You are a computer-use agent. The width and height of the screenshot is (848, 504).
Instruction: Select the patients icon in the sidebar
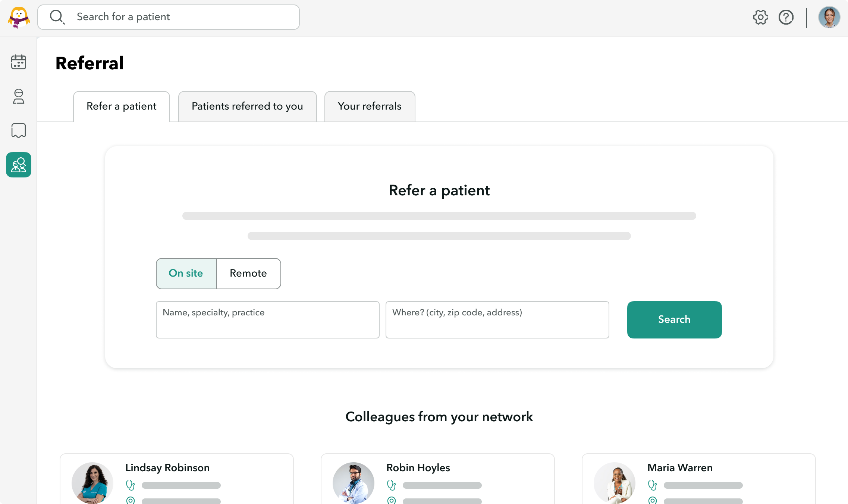(18, 97)
